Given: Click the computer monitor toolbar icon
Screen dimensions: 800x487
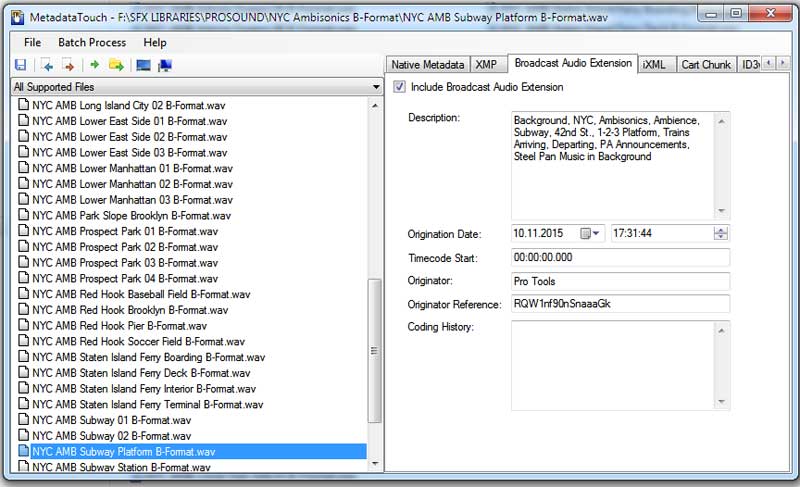Looking at the screenshot, I should 165,65.
